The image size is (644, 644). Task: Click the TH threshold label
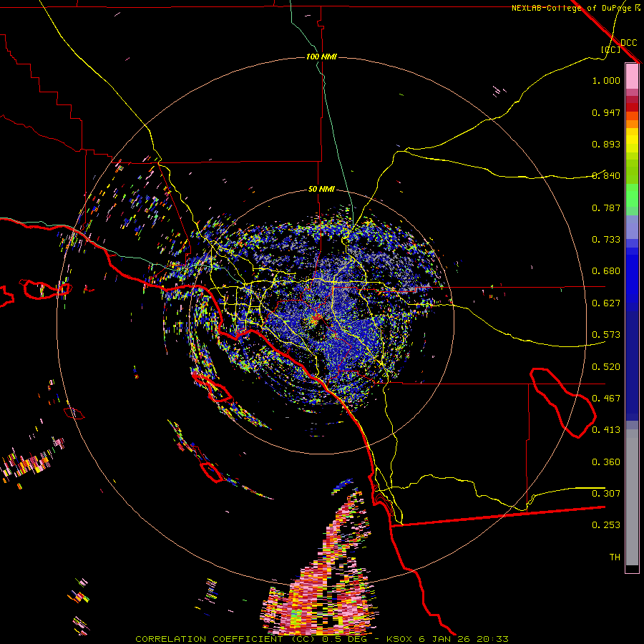615,557
